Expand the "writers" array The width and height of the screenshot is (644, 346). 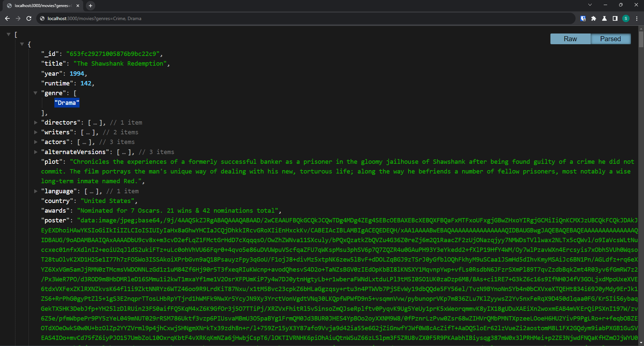pos(36,132)
